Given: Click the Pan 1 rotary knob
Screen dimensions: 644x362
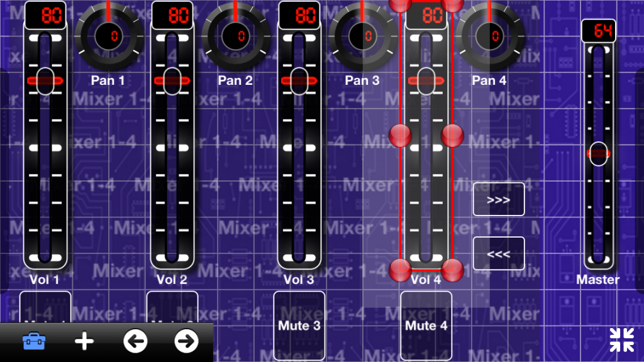Looking at the screenshot, I should click(x=108, y=36).
